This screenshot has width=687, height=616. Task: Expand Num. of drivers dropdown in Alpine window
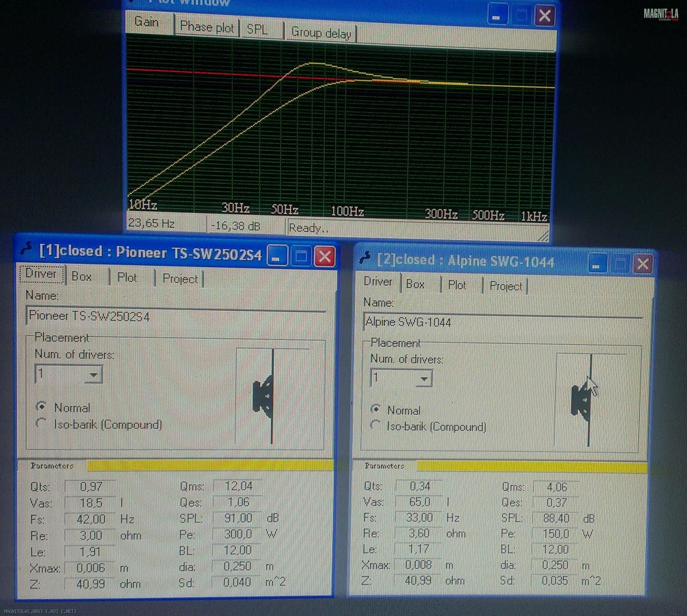point(424,379)
